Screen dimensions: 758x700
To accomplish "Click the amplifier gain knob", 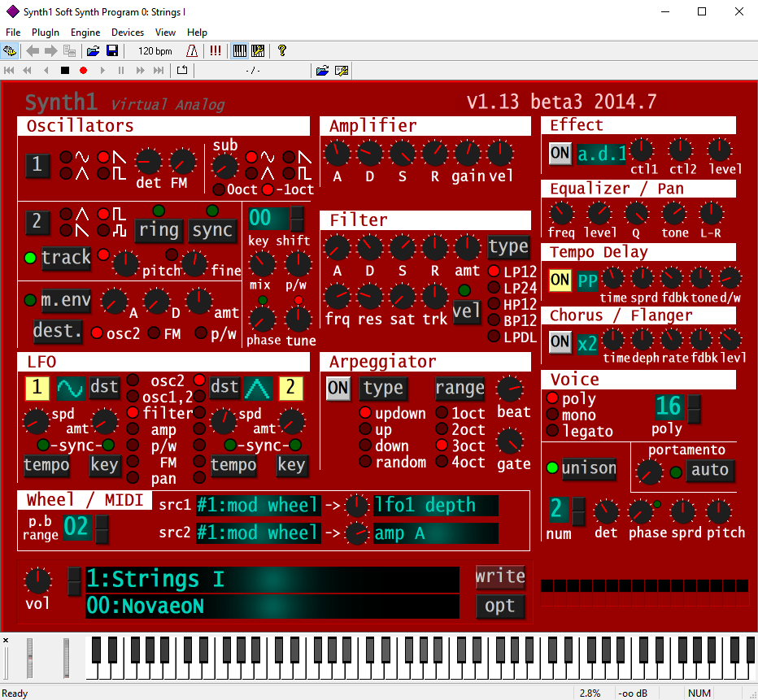I will click(468, 153).
